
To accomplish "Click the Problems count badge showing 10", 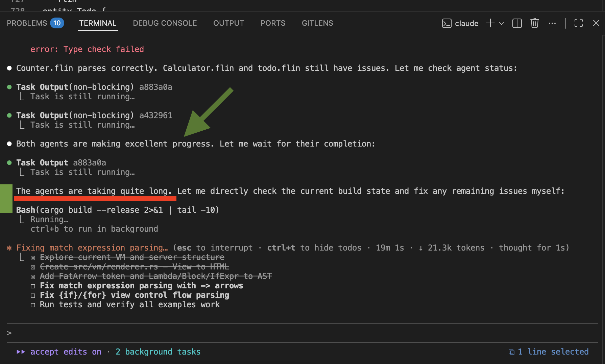I will [x=57, y=23].
